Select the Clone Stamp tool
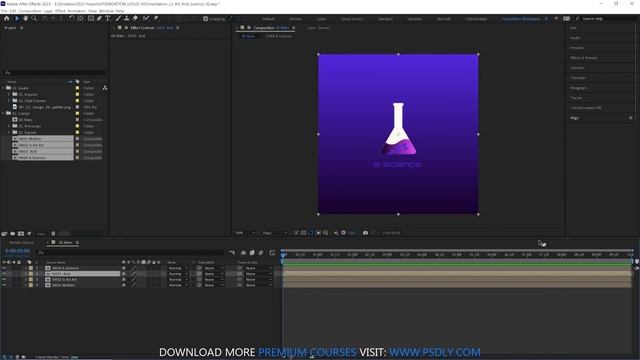The image size is (640, 360). pyautogui.click(x=127, y=18)
